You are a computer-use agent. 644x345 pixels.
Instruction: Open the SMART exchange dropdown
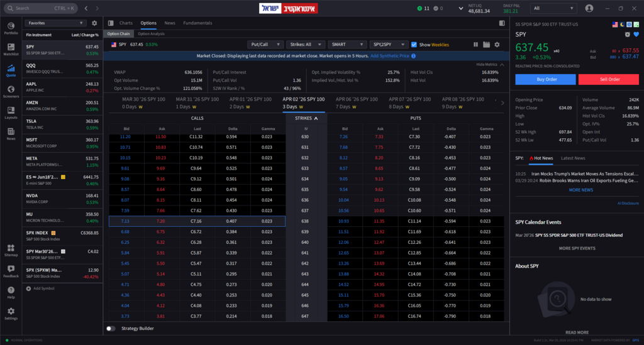click(347, 45)
